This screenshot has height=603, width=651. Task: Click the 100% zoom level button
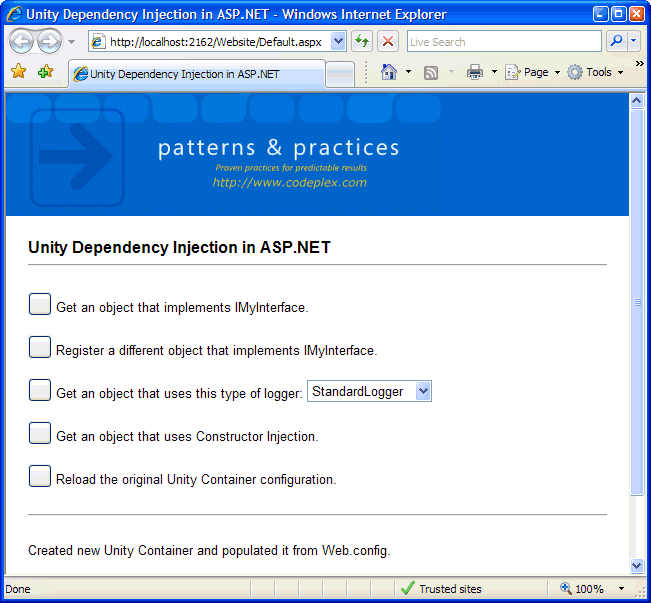[583, 589]
